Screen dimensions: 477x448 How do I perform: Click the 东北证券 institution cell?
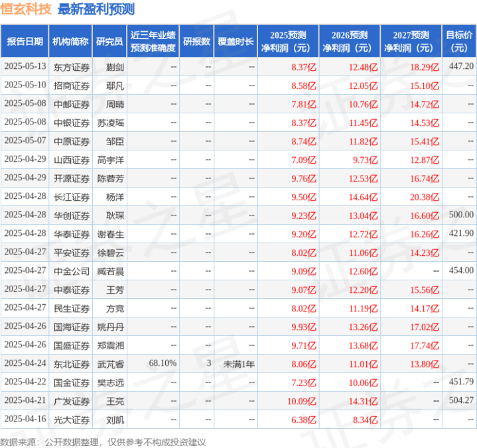point(72,364)
